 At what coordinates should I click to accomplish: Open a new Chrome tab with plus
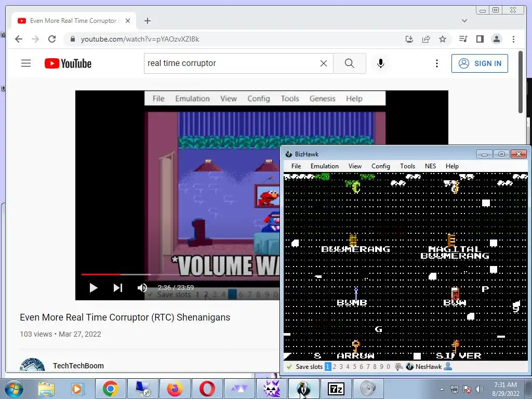tap(147, 21)
